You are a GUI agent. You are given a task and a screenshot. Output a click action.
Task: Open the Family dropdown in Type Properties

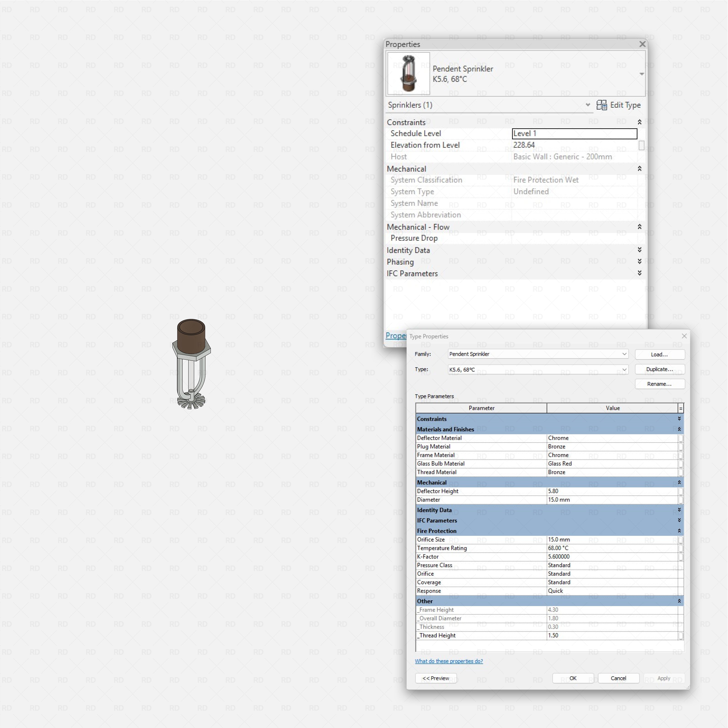624,354
